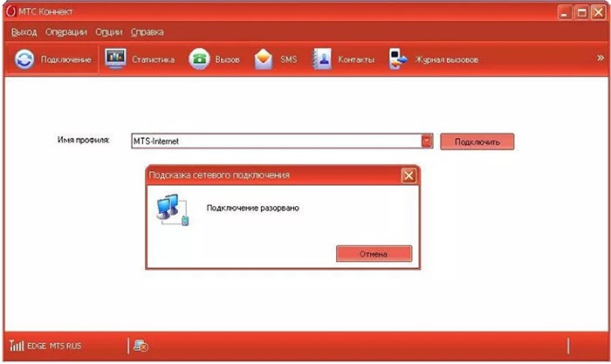The image size is (611, 364).
Task: Minimize the МТС Коннект window
Action: (564, 12)
